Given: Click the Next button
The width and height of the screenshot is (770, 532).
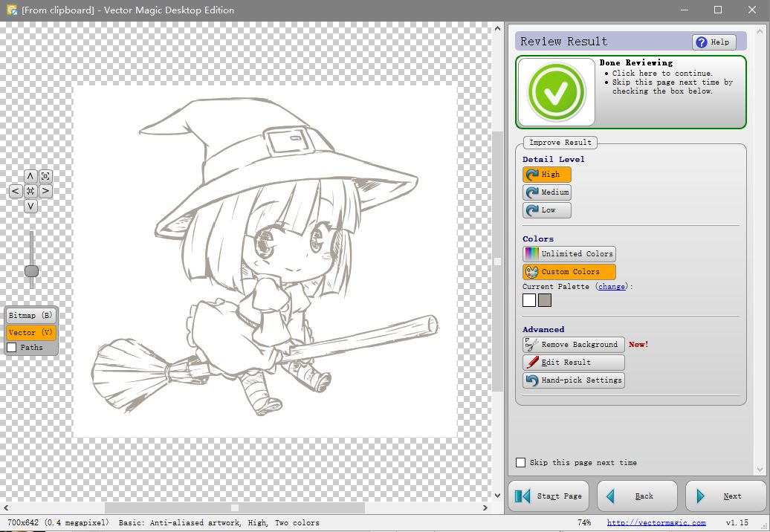Looking at the screenshot, I should click(725, 496).
